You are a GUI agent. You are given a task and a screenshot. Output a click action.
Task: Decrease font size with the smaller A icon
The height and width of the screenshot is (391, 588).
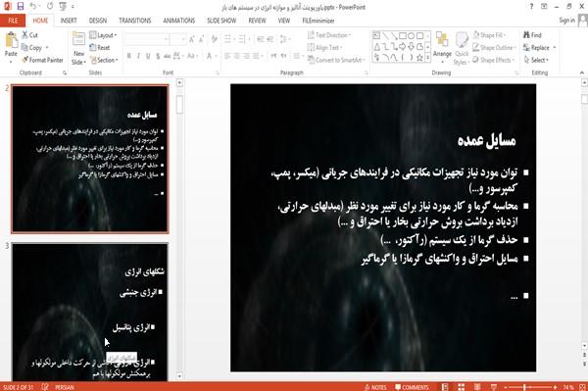[201, 39]
